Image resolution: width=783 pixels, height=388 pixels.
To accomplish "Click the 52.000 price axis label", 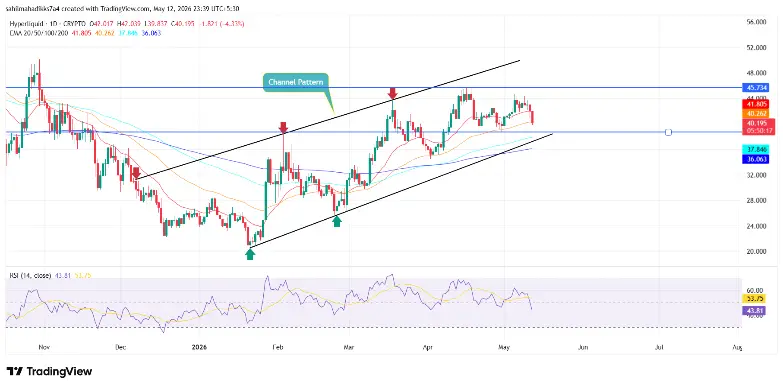I will tap(757, 48).
